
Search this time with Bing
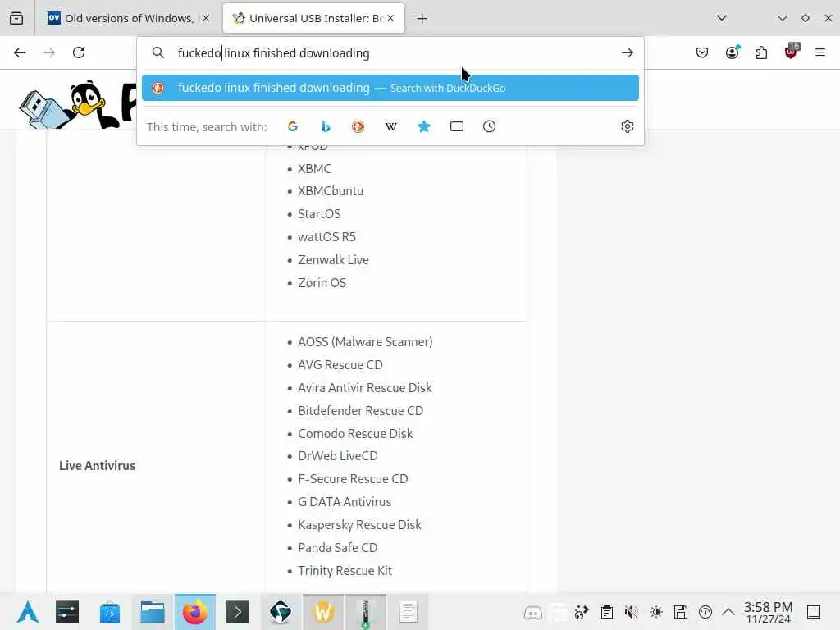coord(325,126)
